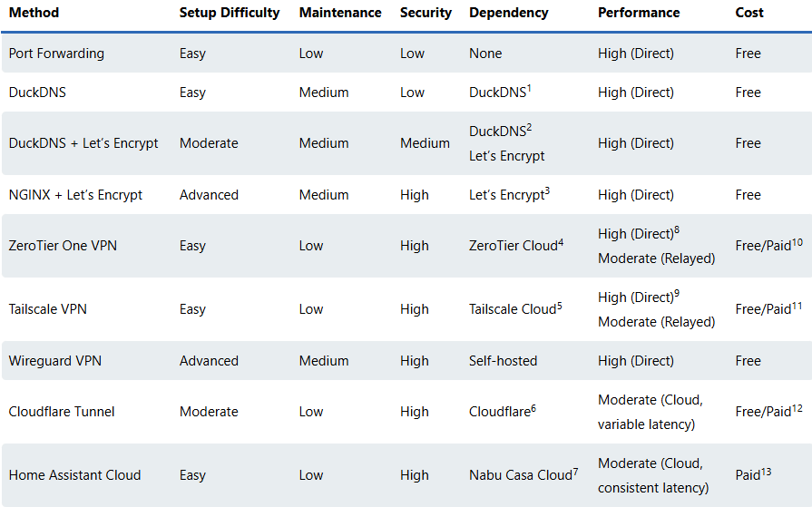Click footnote 3 beside Let's Encrypt dependency
812x507 pixels.
click(548, 190)
